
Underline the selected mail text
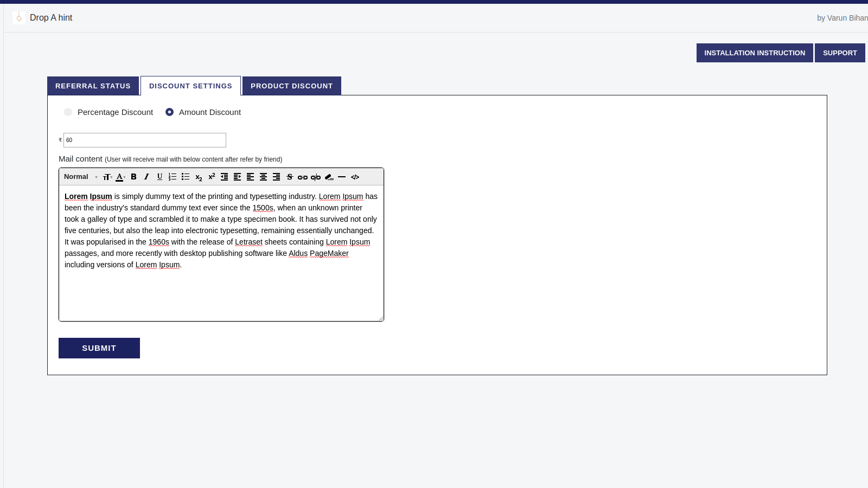[x=159, y=177]
